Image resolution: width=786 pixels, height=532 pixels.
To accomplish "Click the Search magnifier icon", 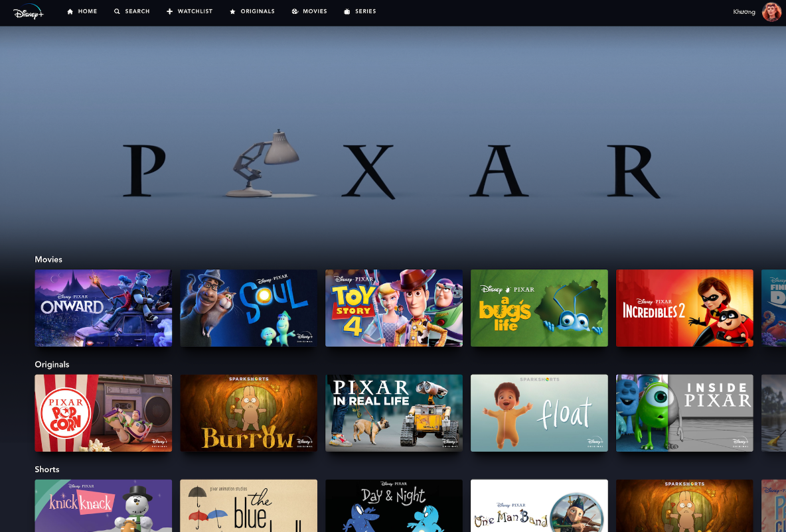I will (x=117, y=11).
